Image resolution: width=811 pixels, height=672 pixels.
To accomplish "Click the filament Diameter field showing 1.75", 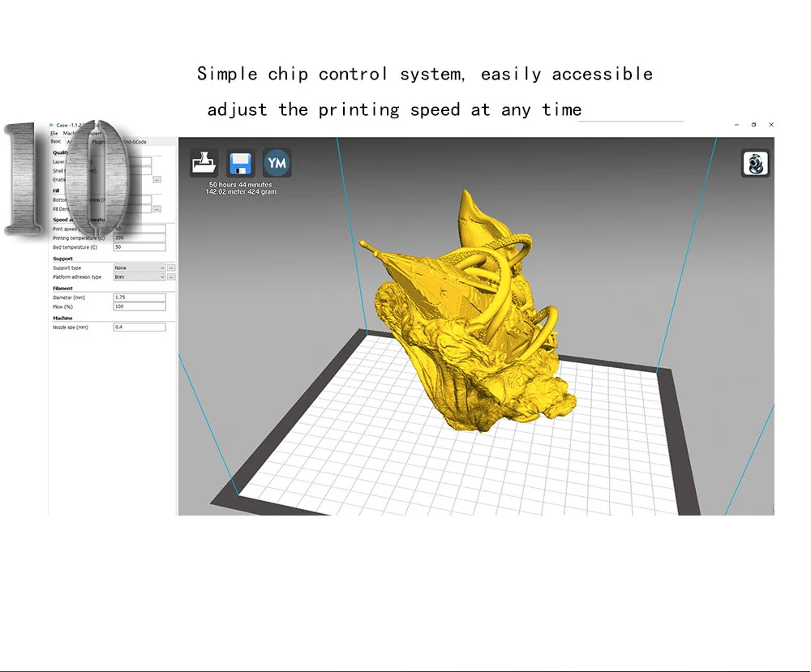I will click(139, 297).
